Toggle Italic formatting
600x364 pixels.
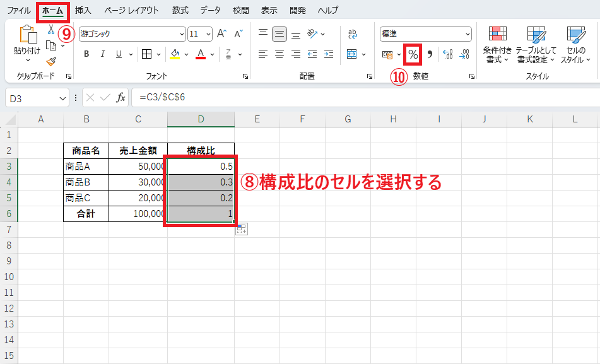click(103, 54)
